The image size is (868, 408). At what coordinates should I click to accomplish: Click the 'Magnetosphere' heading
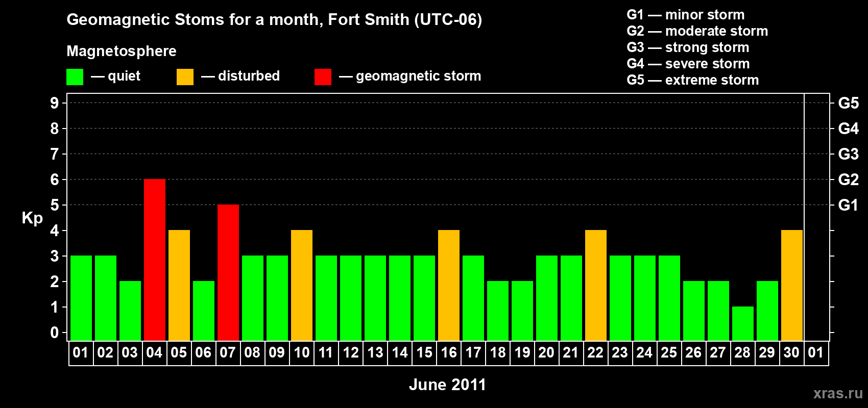tap(122, 51)
